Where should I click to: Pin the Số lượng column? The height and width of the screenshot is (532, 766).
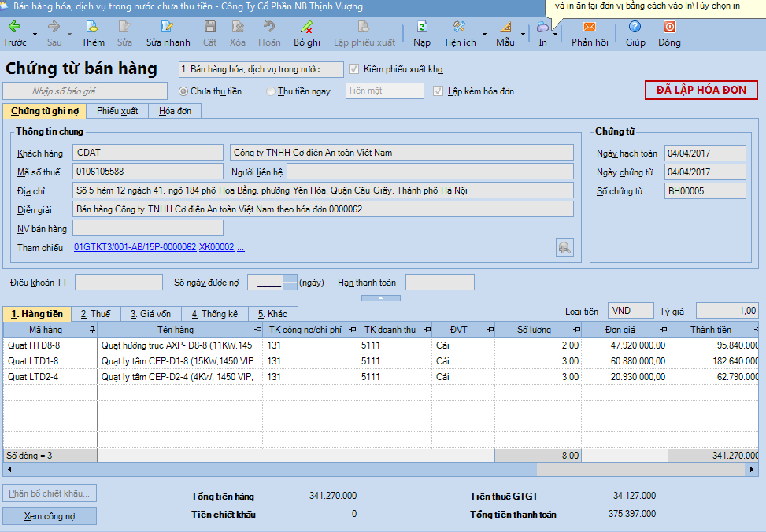tap(576, 330)
